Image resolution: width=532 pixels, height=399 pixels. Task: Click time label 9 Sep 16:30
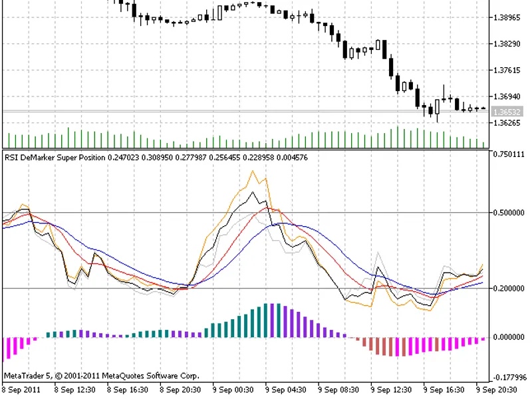click(444, 390)
